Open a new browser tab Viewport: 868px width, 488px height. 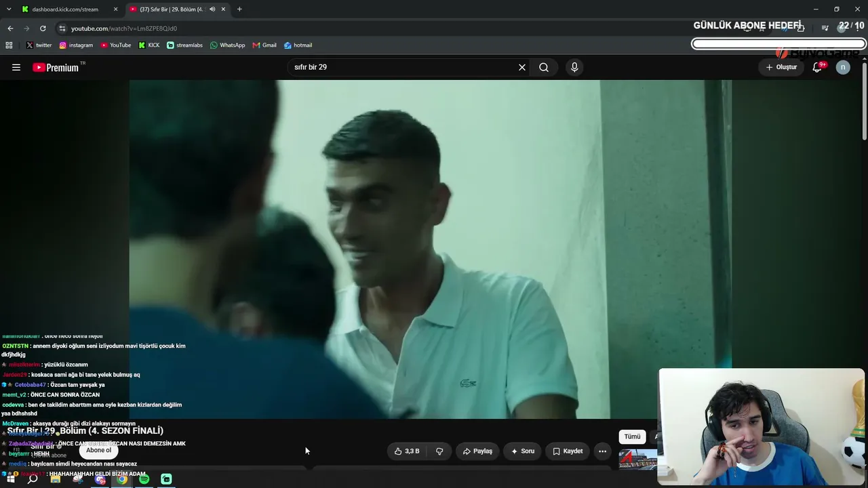[x=239, y=9]
